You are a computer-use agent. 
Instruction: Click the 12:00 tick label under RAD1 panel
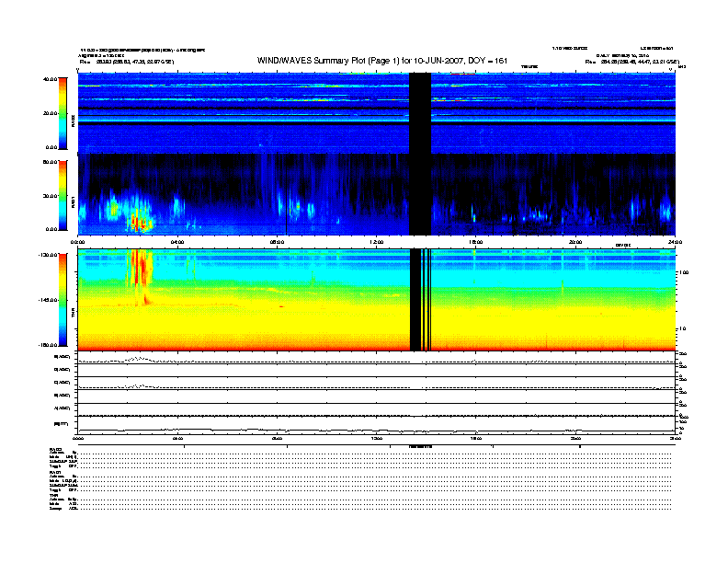click(x=377, y=242)
